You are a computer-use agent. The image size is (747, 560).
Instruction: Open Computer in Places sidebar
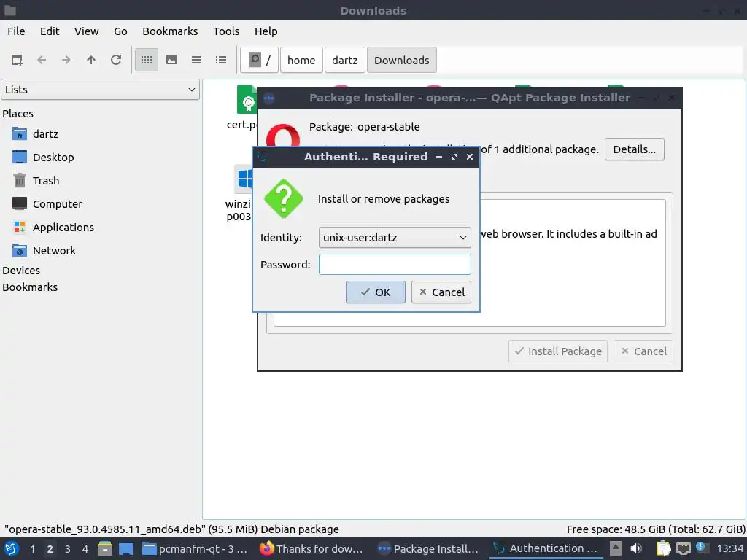(x=57, y=204)
